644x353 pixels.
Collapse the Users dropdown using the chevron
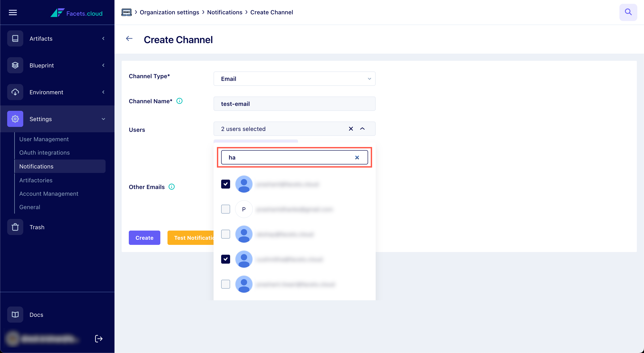coord(362,129)
